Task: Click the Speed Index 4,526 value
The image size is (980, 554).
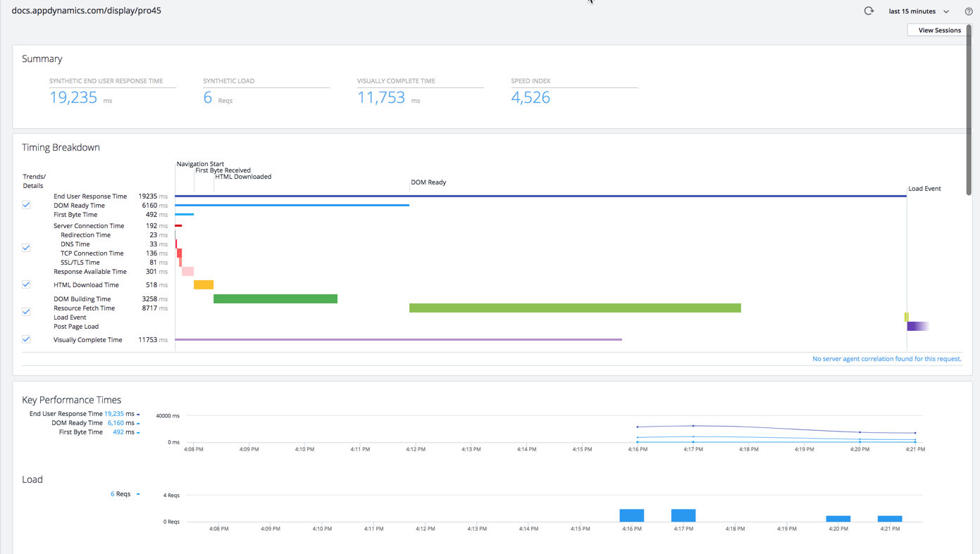Action: pyautogui.click(x=531, y=98)
